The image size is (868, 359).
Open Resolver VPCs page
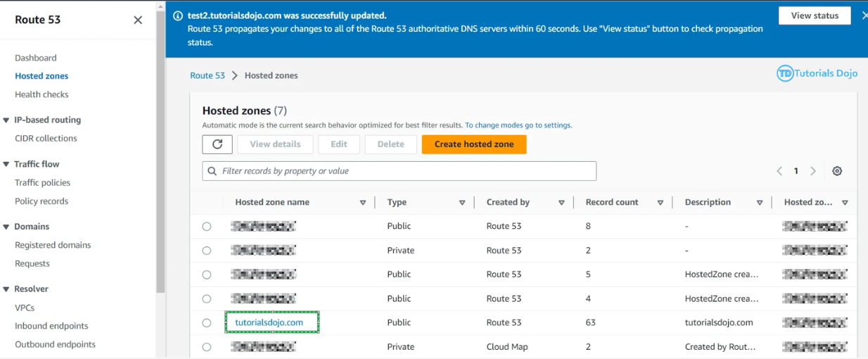point(25,308)
